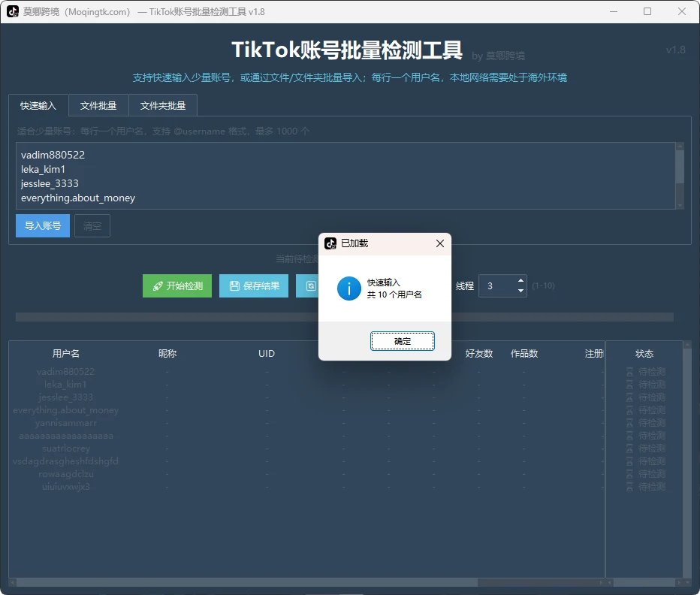Click the 作品数 column header
The image size is (700, 595).
tap(524, 354)
